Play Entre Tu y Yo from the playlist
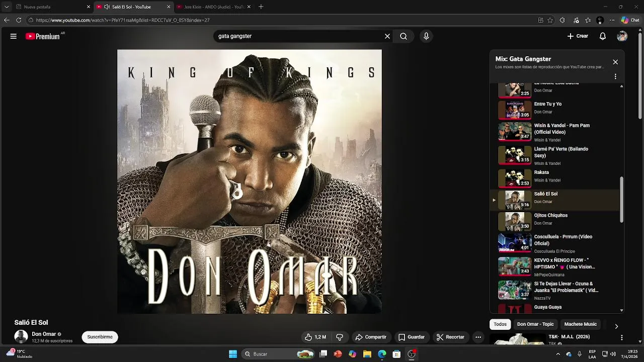This screenshot has height=362, width=644. click(x=555, y=110)
